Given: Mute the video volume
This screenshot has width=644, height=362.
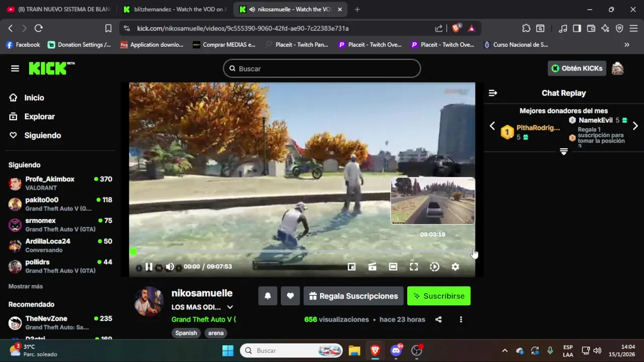Looking at the screenshot, I should point(170,267).
